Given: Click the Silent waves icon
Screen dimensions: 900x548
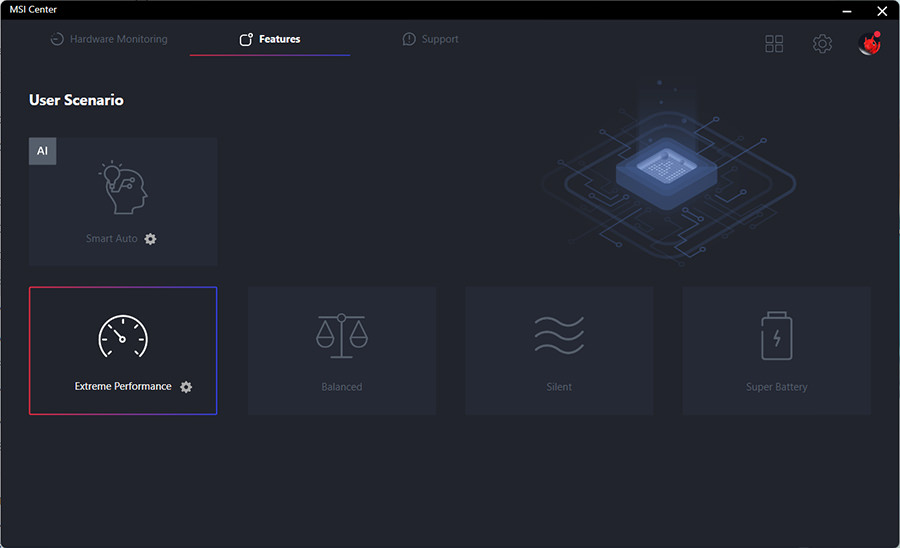Looking at the screenshot, I should (559, 335).
